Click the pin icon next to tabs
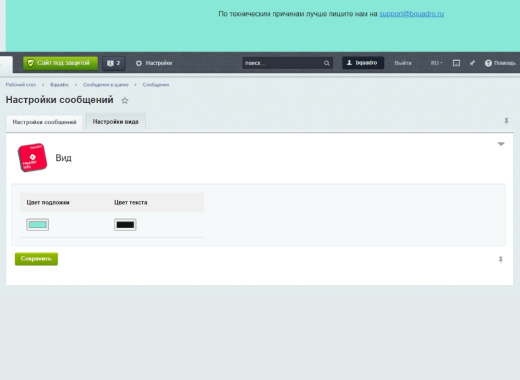 point(506,121)
